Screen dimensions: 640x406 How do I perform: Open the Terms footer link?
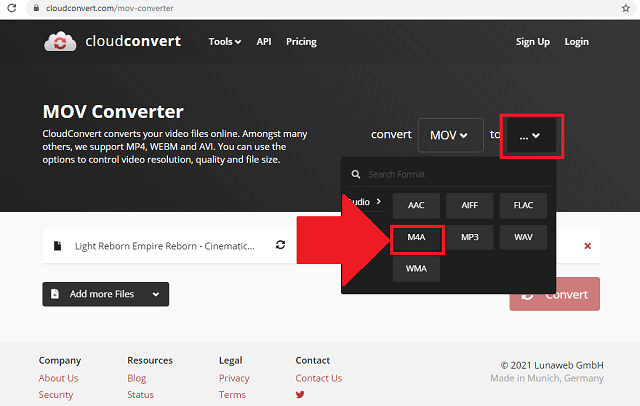click(232, 395)
